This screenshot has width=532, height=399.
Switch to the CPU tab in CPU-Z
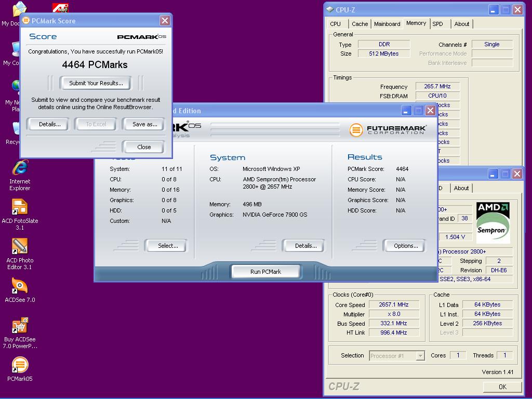(x=335, y=24)
